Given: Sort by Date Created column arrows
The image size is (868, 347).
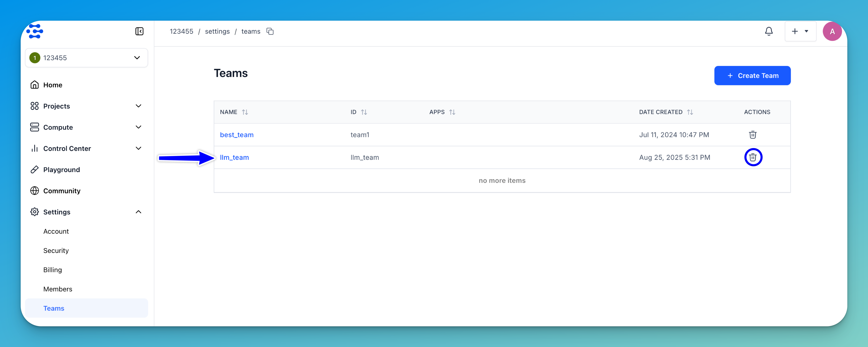Looking at the screenshot, I should tap(690, 112).
